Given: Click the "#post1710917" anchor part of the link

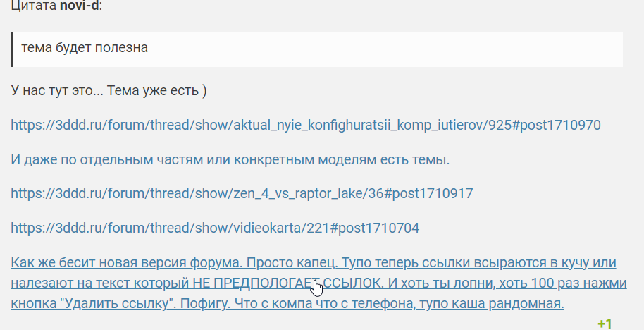Looking at the screenshot, I should [429, 193].
